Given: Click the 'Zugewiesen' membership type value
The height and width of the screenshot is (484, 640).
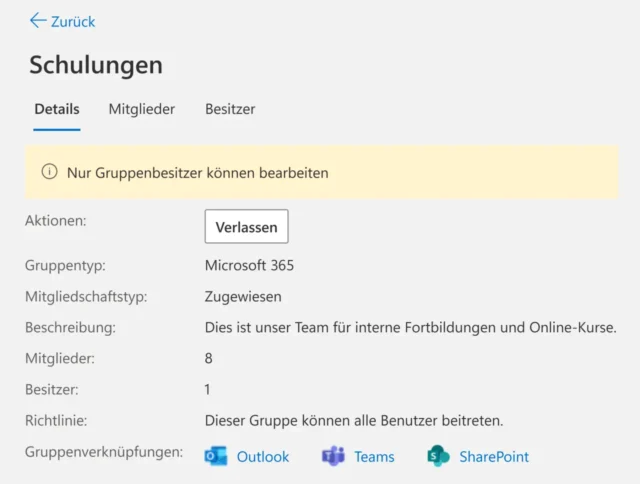Looking at the screenshot, I should click(x=243, y=297).
